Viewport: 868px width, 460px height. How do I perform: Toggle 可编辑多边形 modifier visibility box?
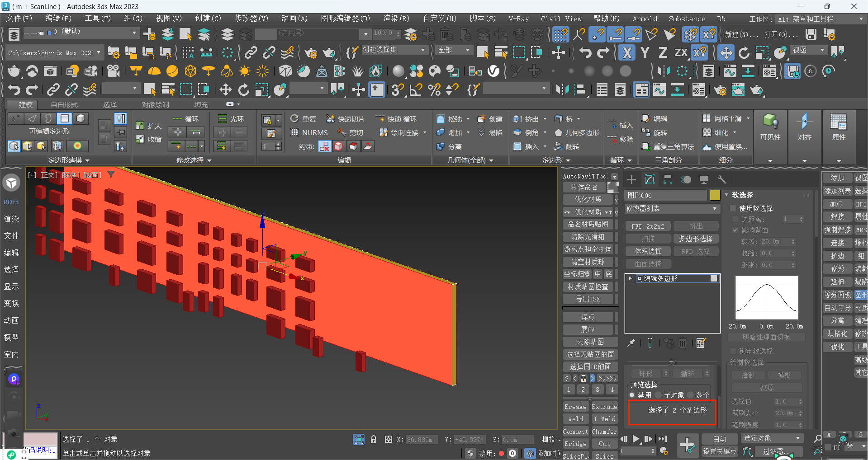point(714,278)
